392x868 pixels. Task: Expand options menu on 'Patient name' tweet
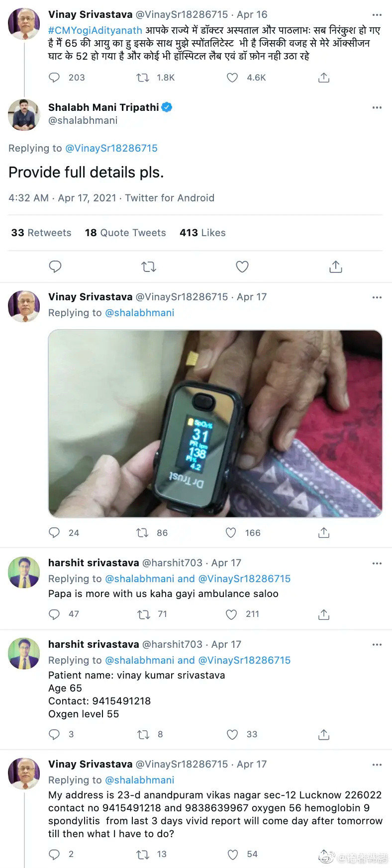tap(377, 645)
